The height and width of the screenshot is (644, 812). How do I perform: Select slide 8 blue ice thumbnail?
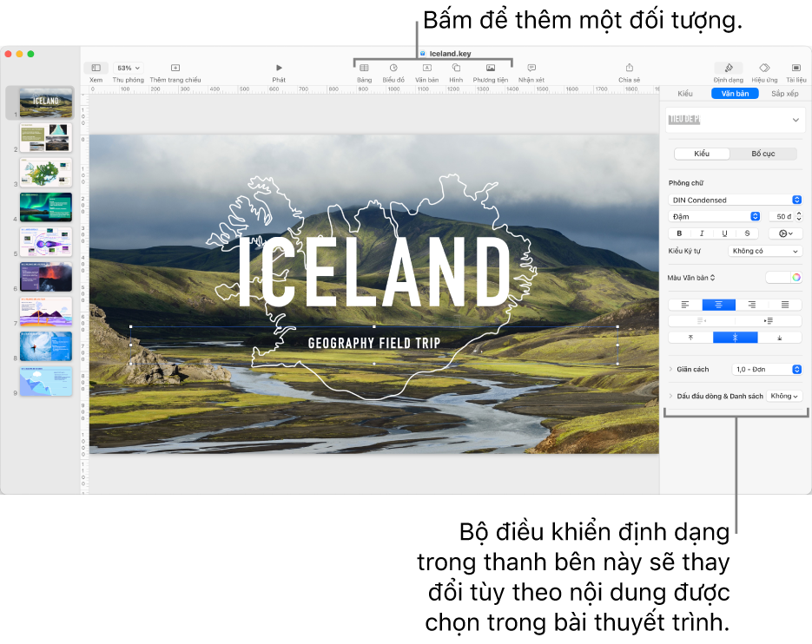46,346
